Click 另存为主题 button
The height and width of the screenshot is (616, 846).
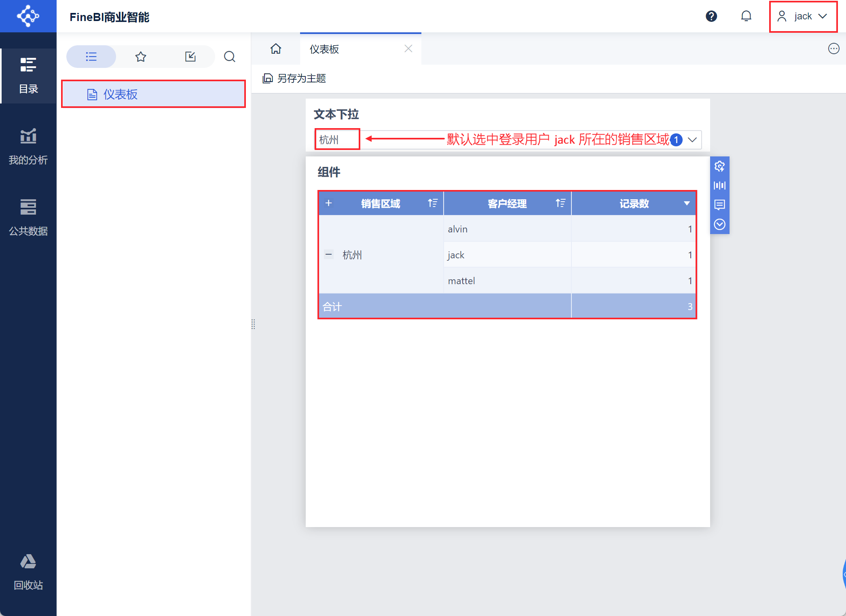point(294,78)
